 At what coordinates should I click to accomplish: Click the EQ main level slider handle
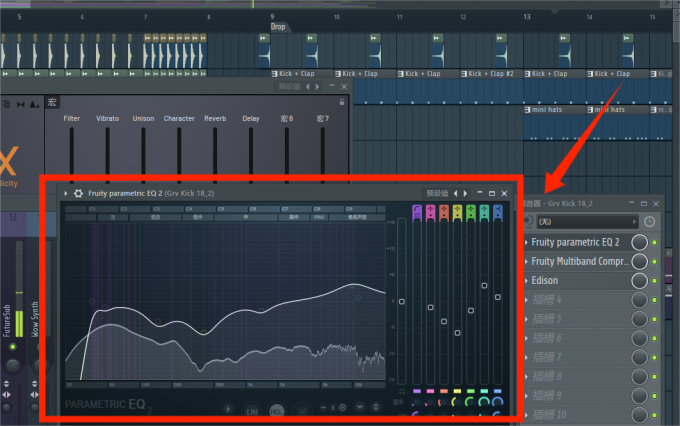point(402,301)
